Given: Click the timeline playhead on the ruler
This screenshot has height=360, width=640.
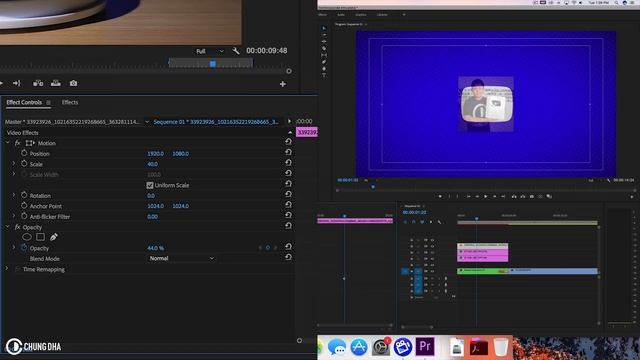Looking at the screenshot, I should (476, 219).
